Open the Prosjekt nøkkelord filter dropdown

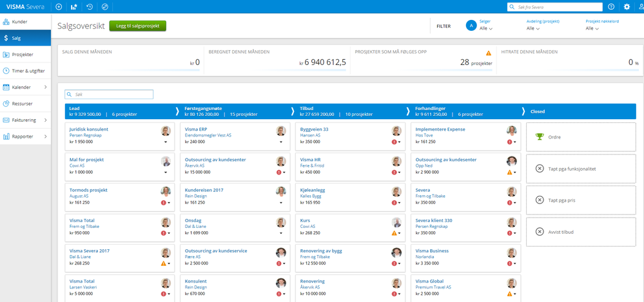click(592, 28)
